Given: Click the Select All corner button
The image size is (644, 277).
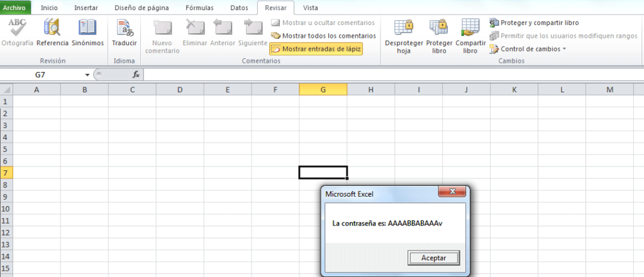Looking at the screenshot, I should (6, 89).
